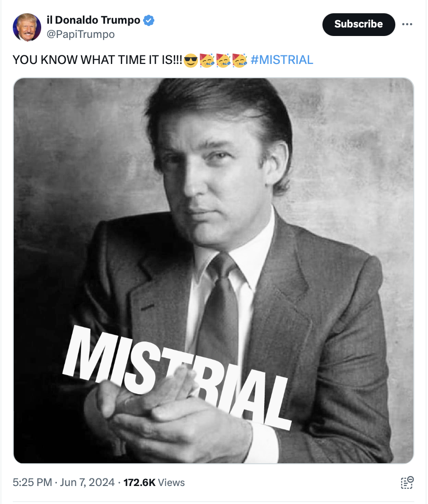Click the profile avatar picture

(x=27, y=27)
